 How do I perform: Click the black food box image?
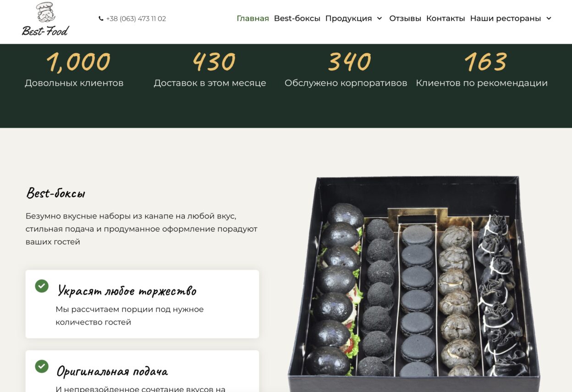(x=415, y=284)
